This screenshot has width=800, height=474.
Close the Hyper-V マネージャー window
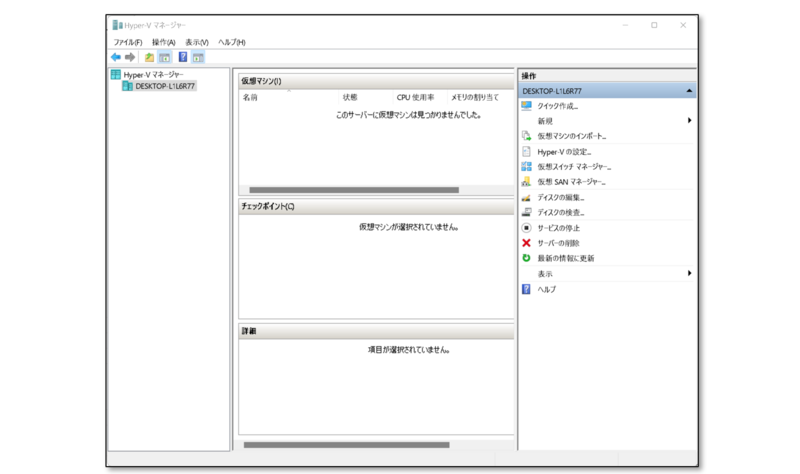coord(683,25)
